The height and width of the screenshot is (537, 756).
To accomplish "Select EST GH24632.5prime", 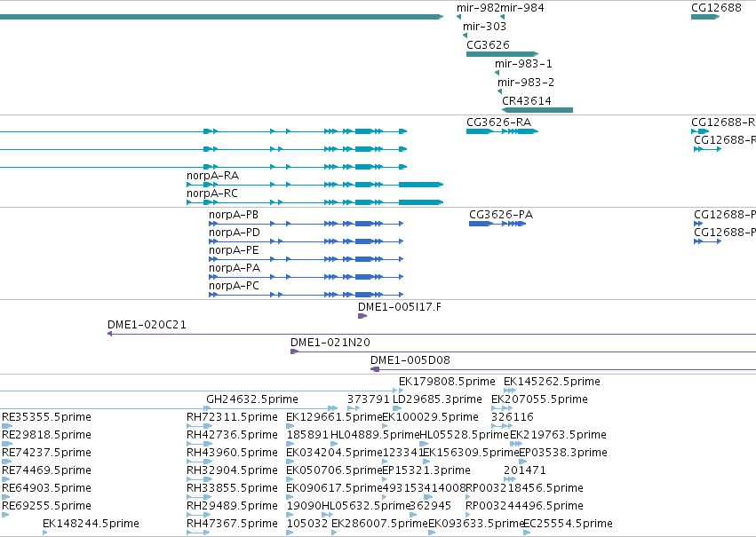I will pos(252,399).
